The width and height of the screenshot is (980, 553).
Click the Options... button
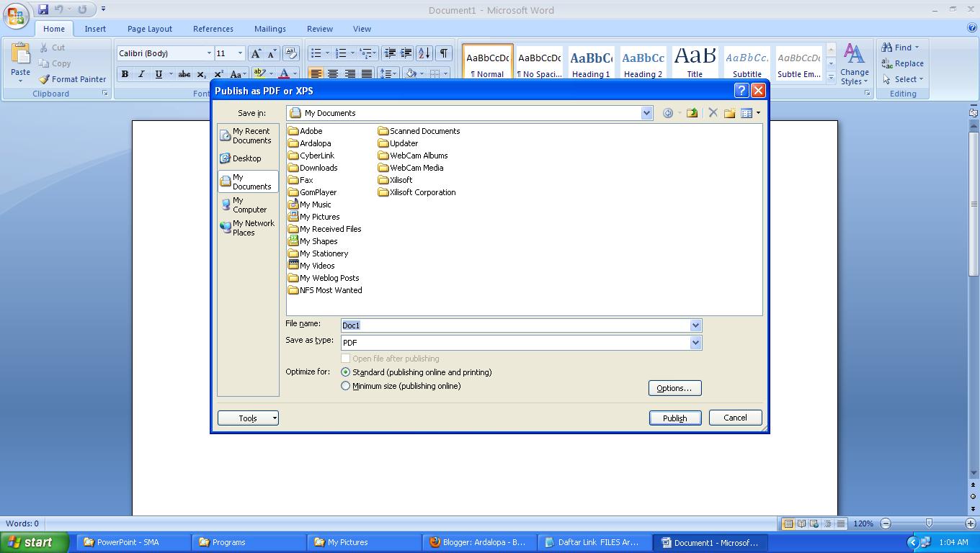point(674,388)
